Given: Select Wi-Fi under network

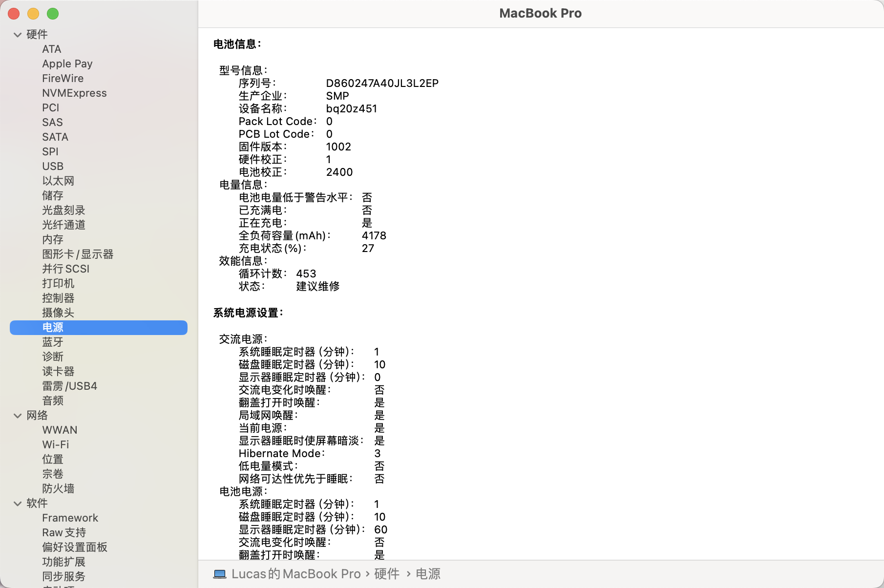Looking at the screenshot, I should (56, 445).
